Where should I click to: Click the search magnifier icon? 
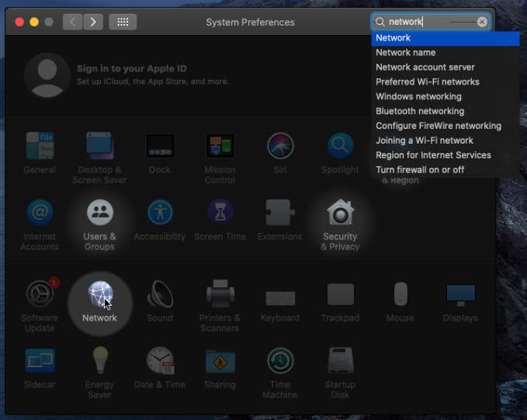[380, 22]
